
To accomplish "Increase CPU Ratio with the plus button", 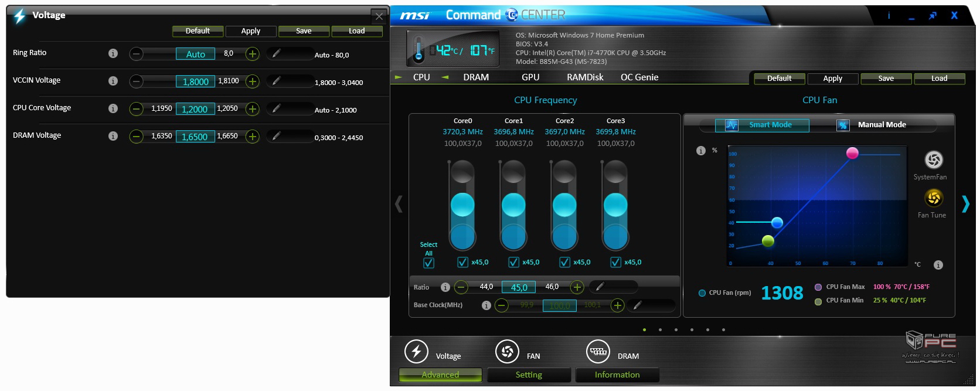I will (577, 287).
